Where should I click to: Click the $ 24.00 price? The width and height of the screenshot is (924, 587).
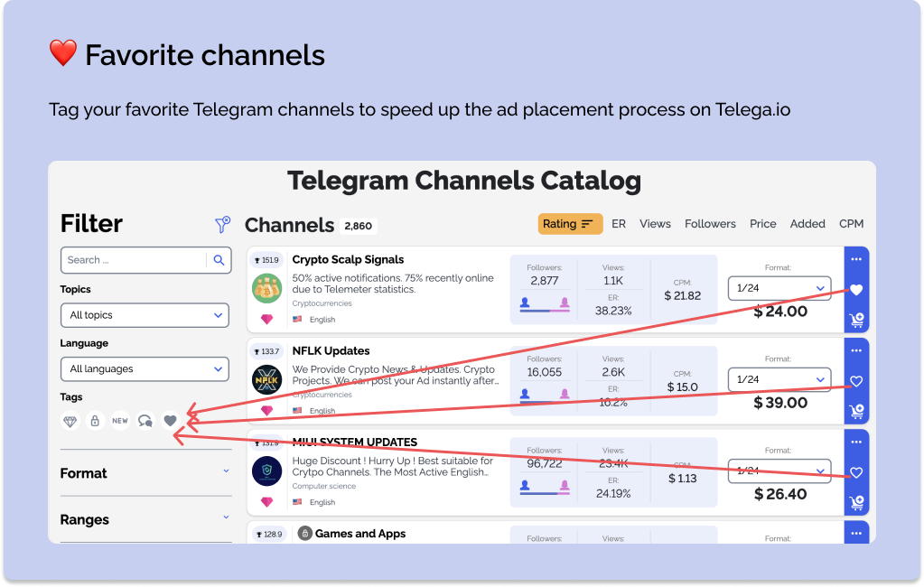780,312
